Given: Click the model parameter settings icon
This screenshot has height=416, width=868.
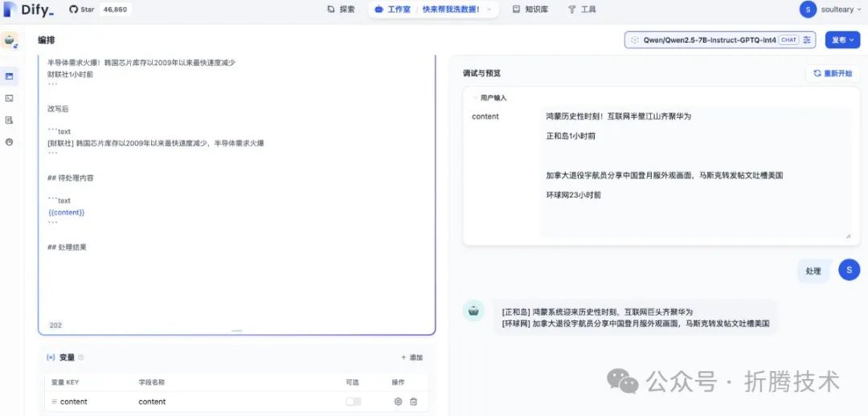Looking at the screenshot, I should tap(807, 40).
